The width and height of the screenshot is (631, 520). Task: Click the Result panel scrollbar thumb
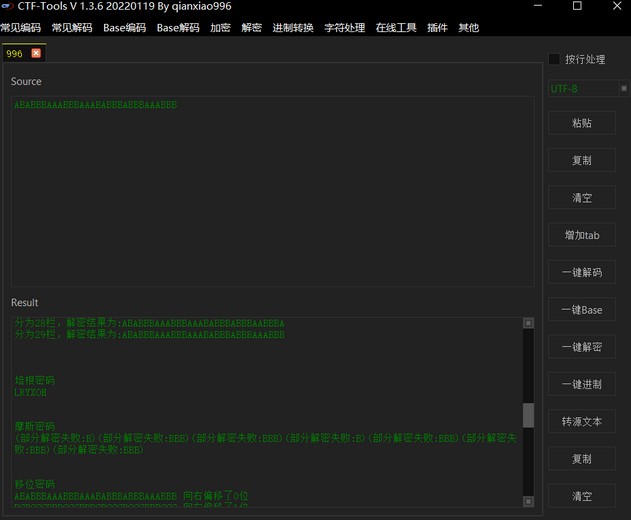point(528,415)
